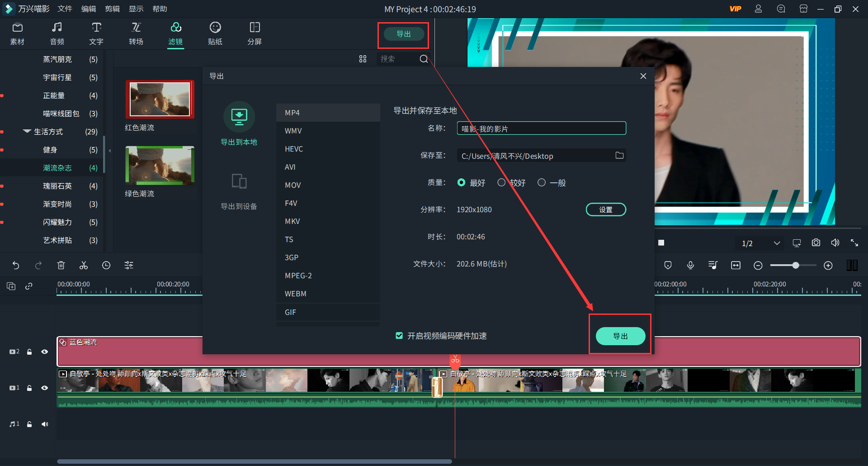Switch to the 贴纸 panel tab

click(x=215, y=33)
